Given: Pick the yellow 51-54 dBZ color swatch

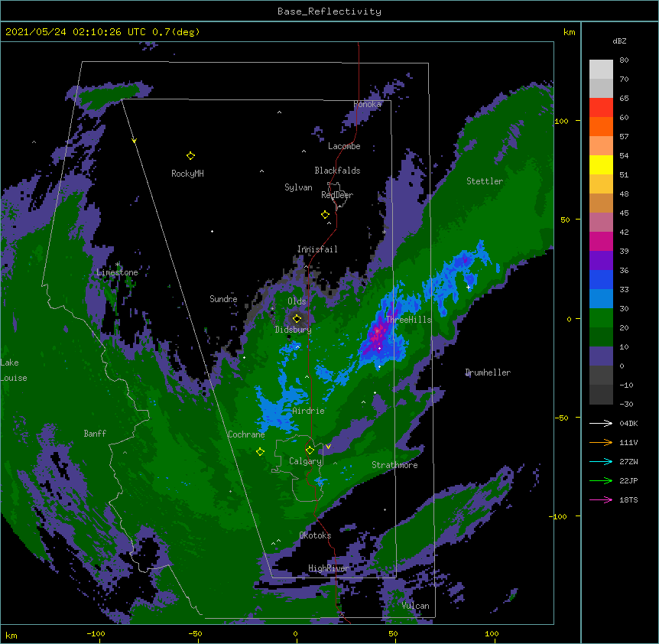Looking at the screenshot, I should [601, 164].
